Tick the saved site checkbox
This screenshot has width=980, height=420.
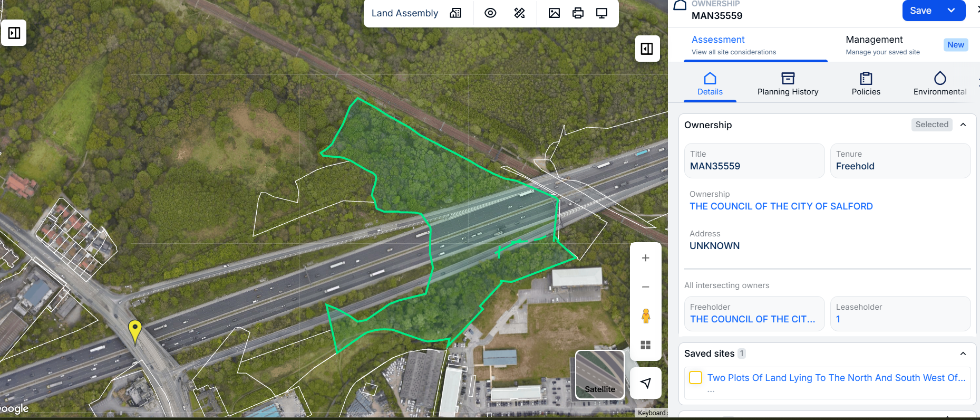695,378
